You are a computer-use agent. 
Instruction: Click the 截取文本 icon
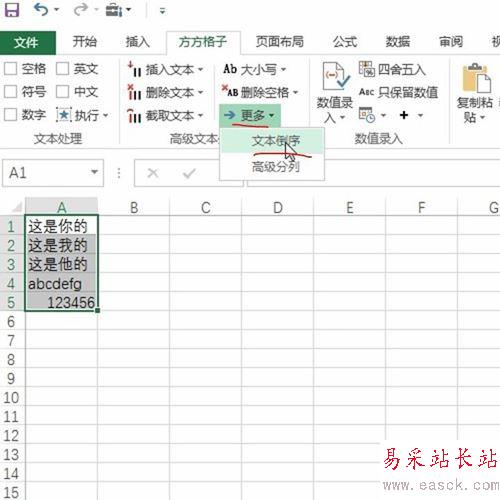tap(134, 115)
